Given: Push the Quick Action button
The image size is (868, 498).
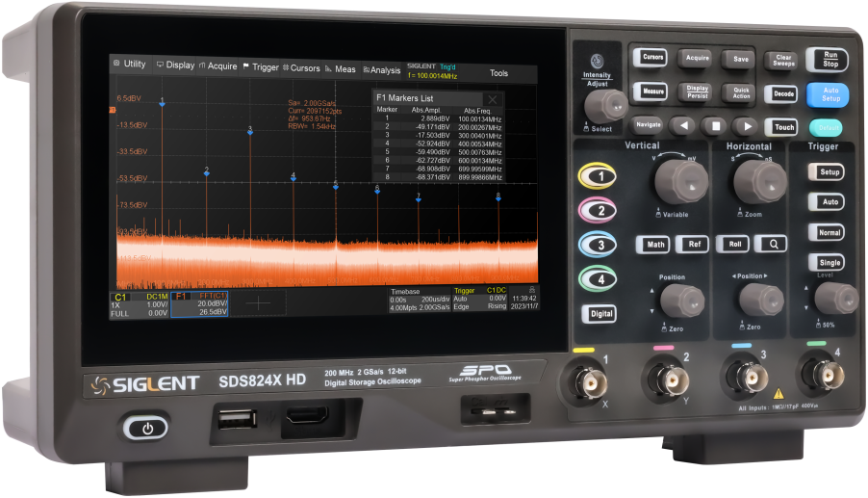Looking at the screenshot, I should click(741, 93).
